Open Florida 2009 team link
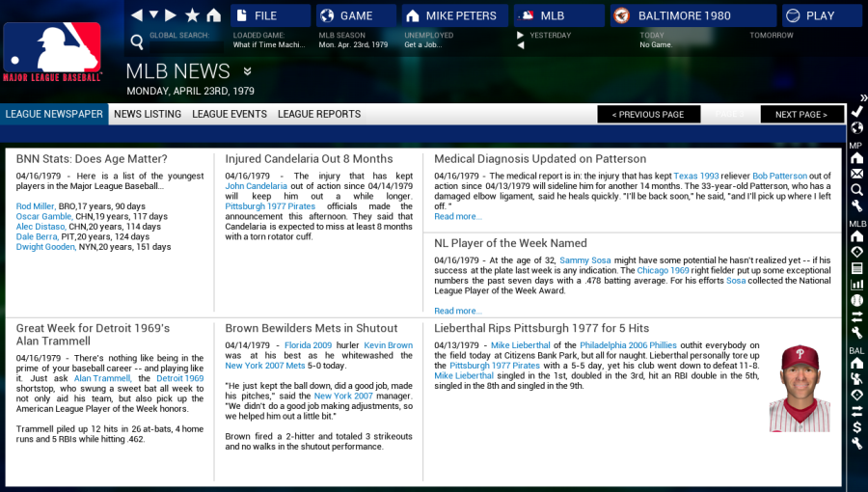Image resolution: width=868 pixels, height=492 pixels. point(308,345)
